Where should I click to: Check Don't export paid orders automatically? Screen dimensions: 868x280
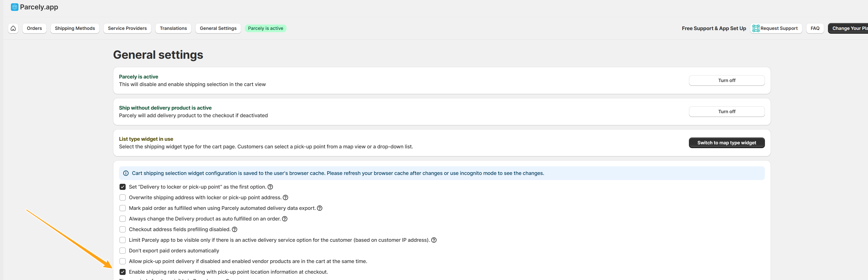123,251
